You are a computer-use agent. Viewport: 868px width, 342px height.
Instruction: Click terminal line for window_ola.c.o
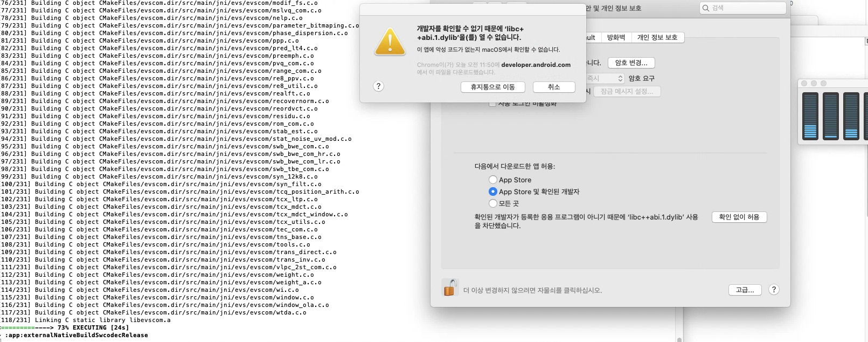click(x=165, y=305)
